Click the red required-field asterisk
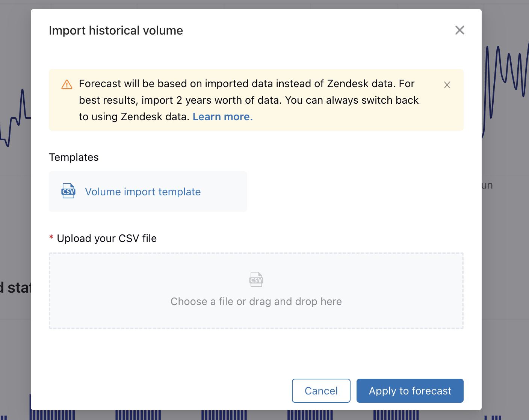 [51, 238]
